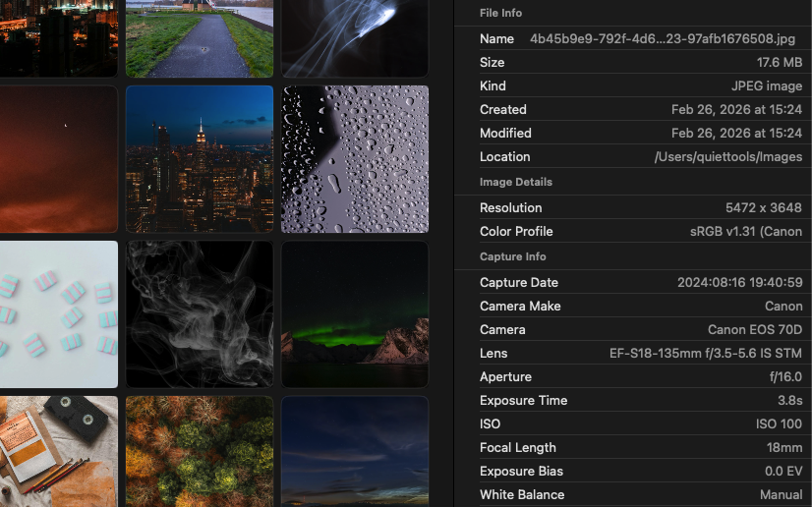Image resolution: width=812 pixels, height=507 pixels.
Task: Click the capture date 2024:08:16 19:40:59
Action: (x=739, y=282)
